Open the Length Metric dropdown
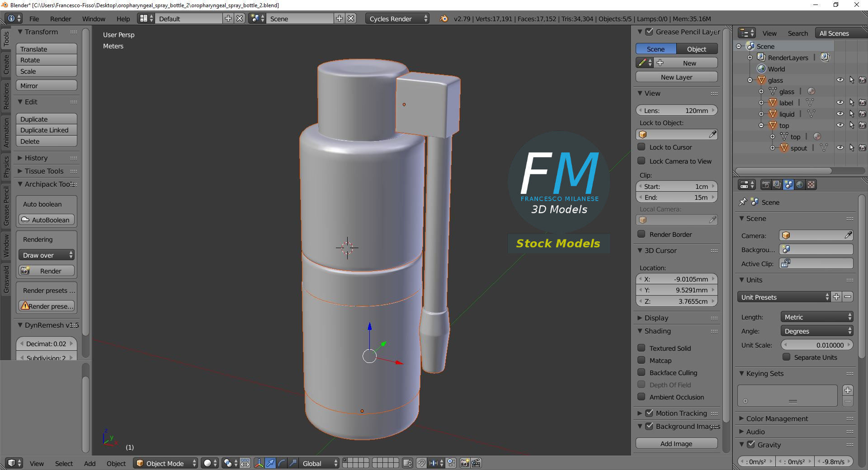This screenshot has width=868, height=470. [816, 317]
